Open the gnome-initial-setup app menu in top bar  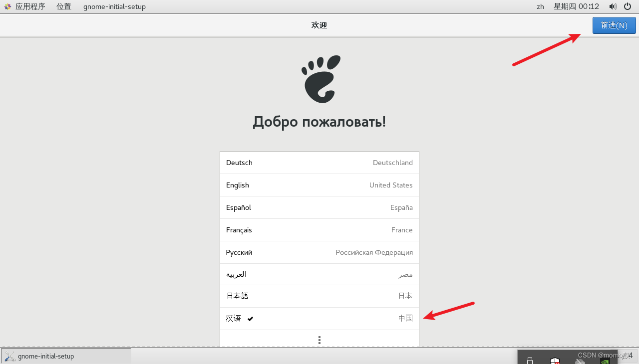tap(114, 6)
